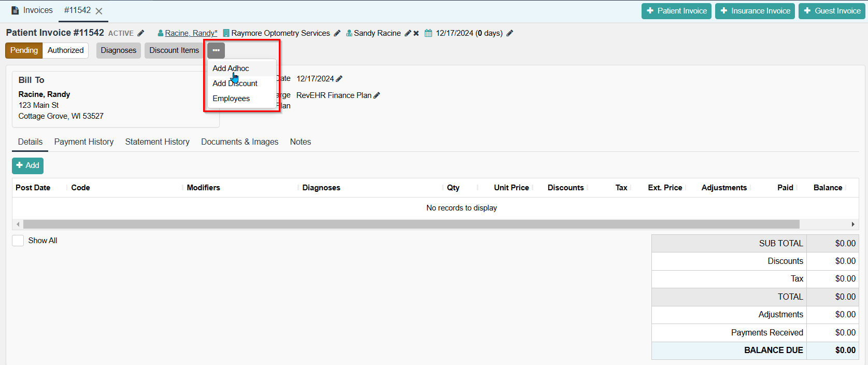
Task: Edit the RevEHR Finance Plan pencil icon
Action: 377,95
